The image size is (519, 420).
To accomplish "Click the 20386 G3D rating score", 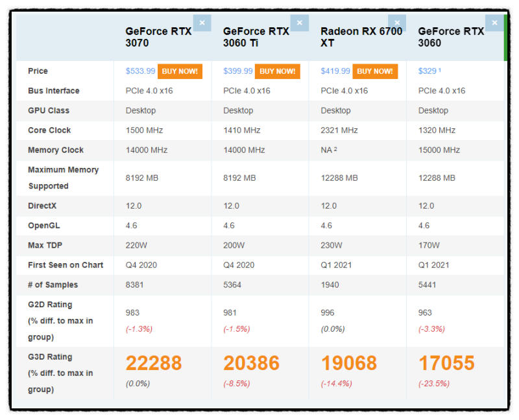I will click(x=251, y=363).
